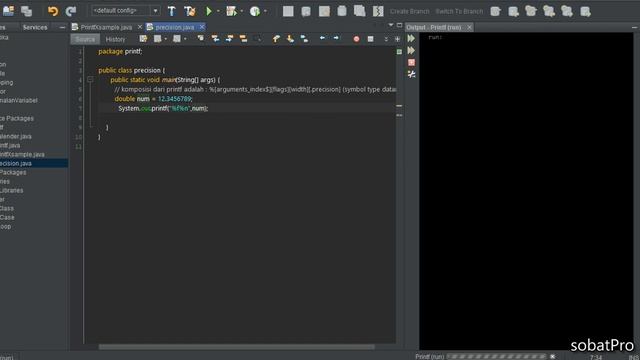Click the Save All icon
This screenshot has width=640, height=360.
(x=27, y=11)
